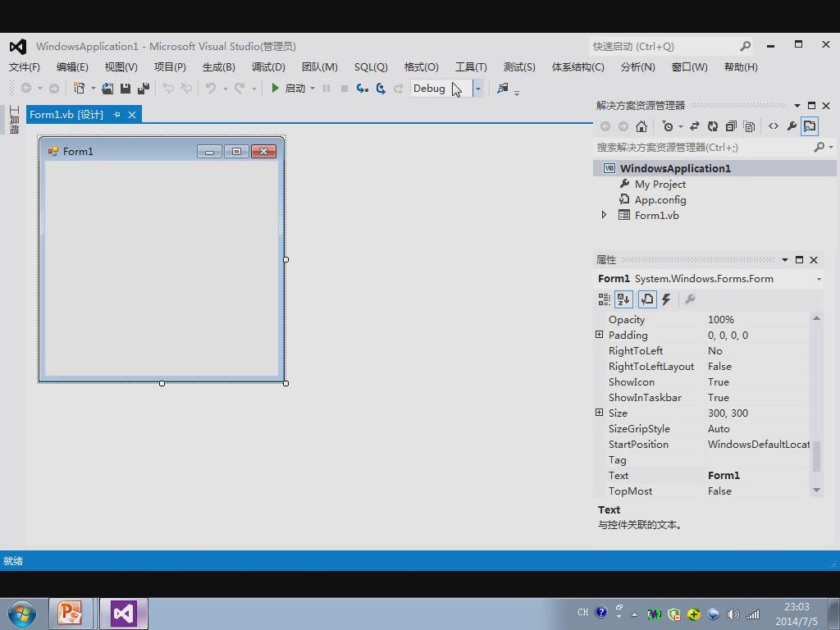Click the Sync with Active Document icon
This screenshot has width=840, height=630.
point(695,126)
